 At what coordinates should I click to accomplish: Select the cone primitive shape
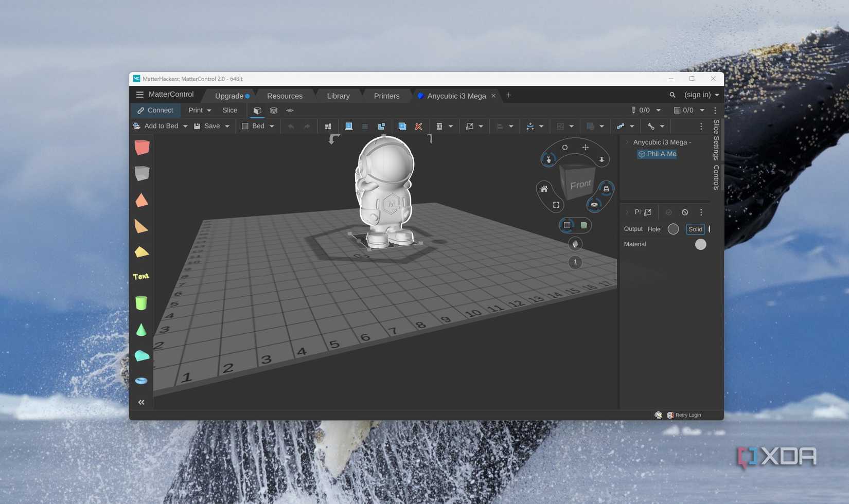(141, 330)
